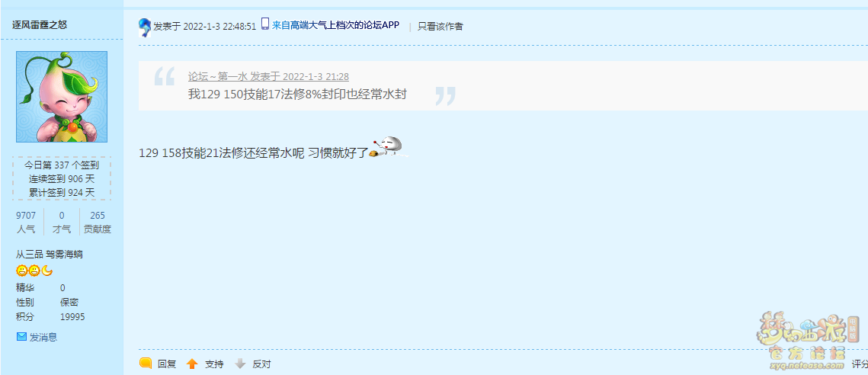The image size is (868, 375).
Task: Click 反对 to oppose the post
Action: point(262,364)
